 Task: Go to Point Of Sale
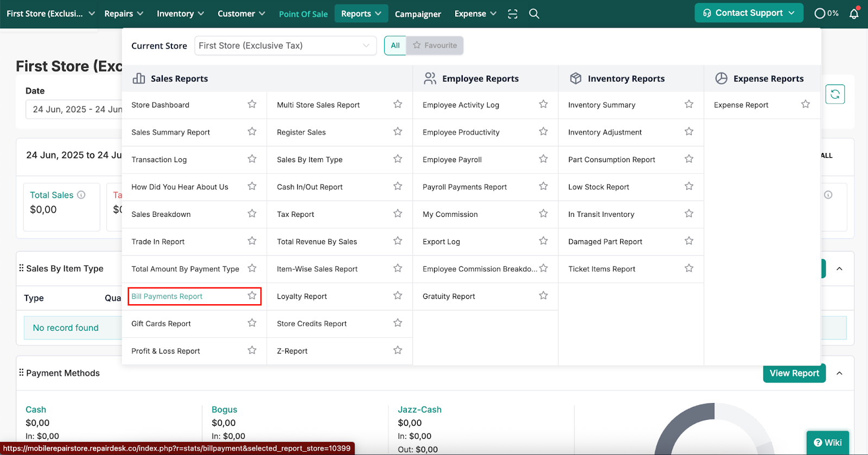point(303,14)
